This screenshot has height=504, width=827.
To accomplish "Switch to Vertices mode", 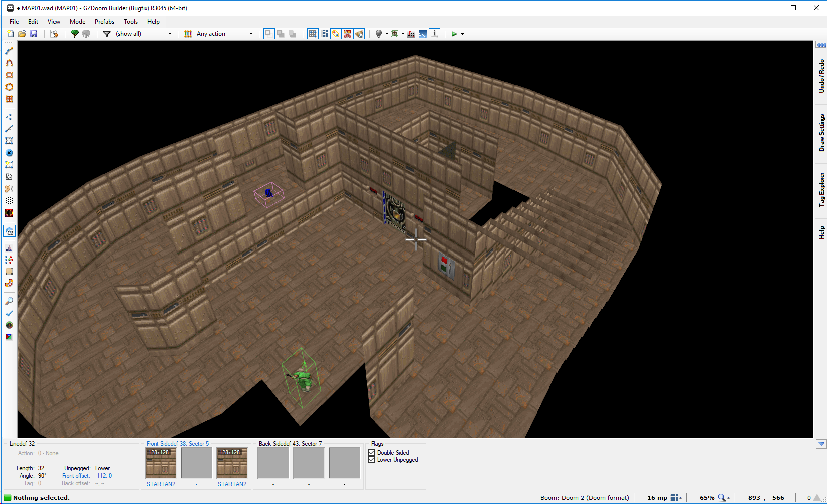I will click(9, 117).
